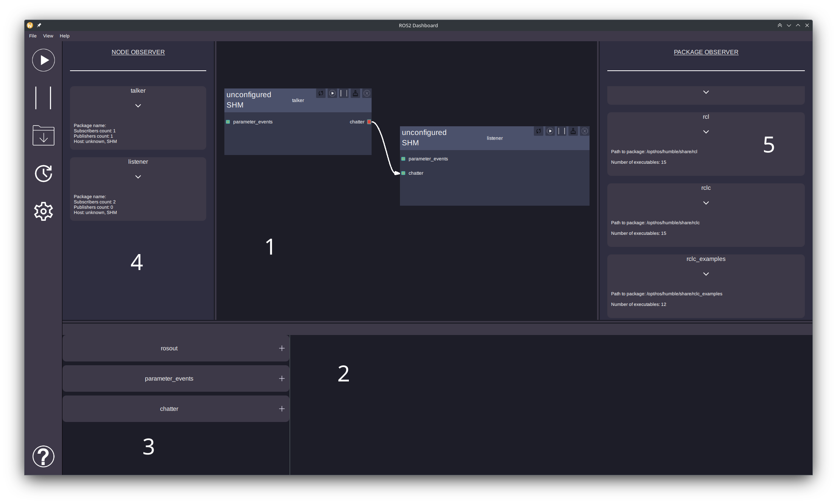Click the pause icon on listener node
The image size is (837, 504).
562,131
